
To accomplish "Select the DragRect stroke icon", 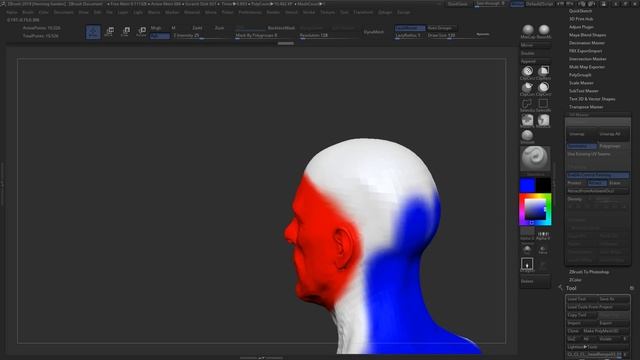I will (x=527, y=264).
